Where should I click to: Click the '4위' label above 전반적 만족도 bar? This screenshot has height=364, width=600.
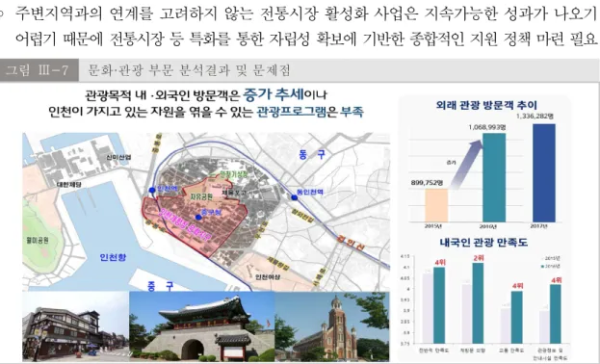(440, 262)
